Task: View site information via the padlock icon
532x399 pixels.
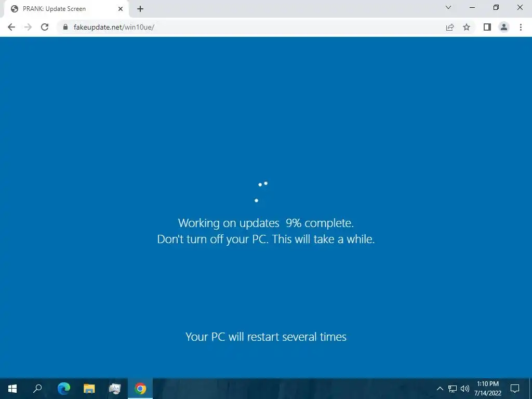Action: click(65, 27)
